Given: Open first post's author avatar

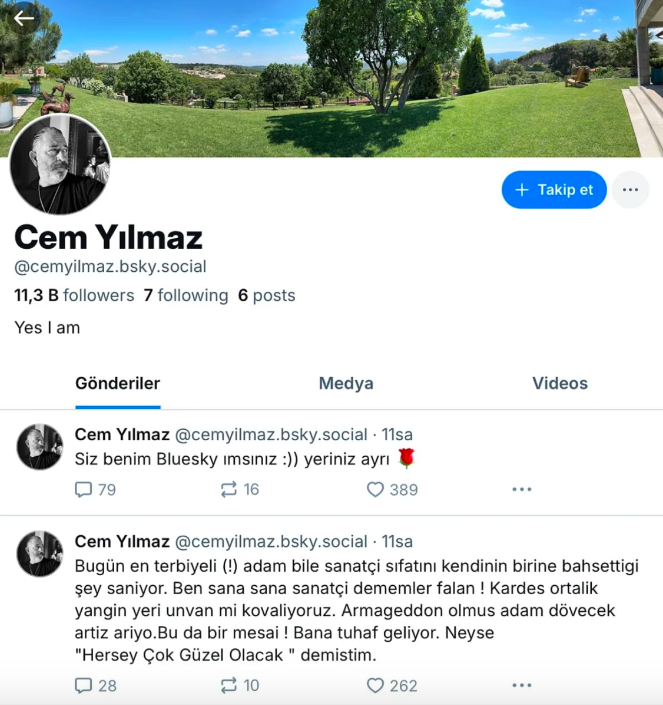Looking at the screenshot, I should click(x=40, y=447).
